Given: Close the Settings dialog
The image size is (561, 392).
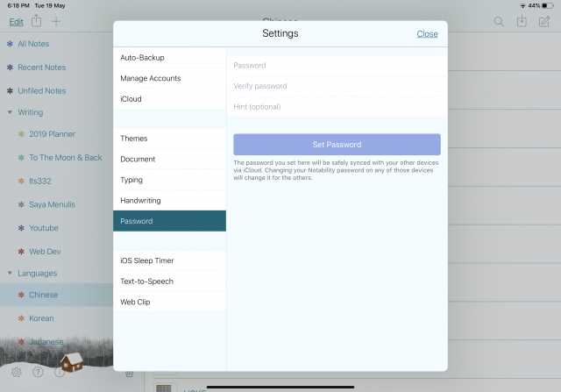Looking at the screenshot, I should (x=427, y=34).
